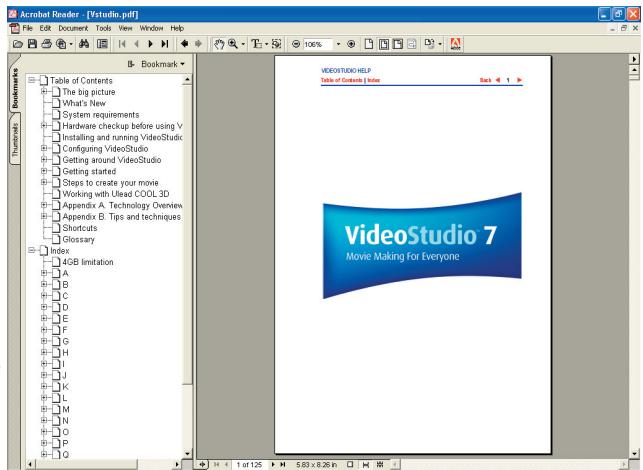Click the Back link on page header

[486, 80]
